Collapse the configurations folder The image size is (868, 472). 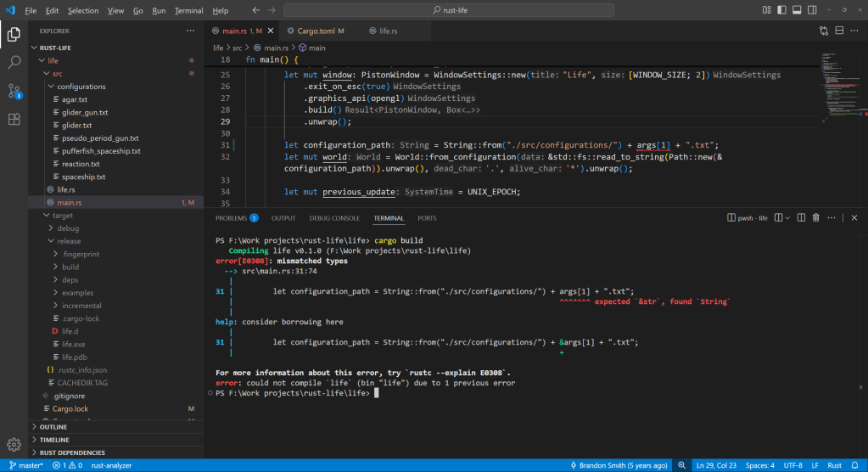(x=116, y=87)
